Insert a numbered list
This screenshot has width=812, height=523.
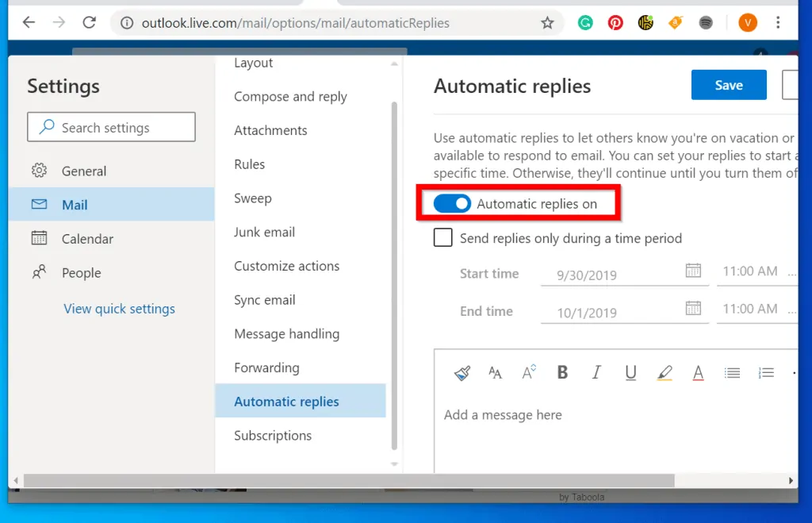(766, 373)
